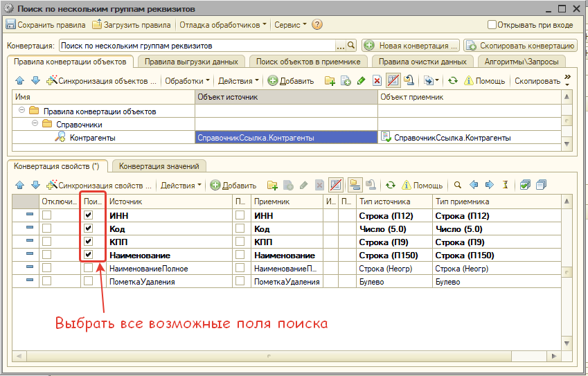588x376 pixels.
Task: Click the Сохранить правила floppy disk icon
Action: [x=10, y=25]
